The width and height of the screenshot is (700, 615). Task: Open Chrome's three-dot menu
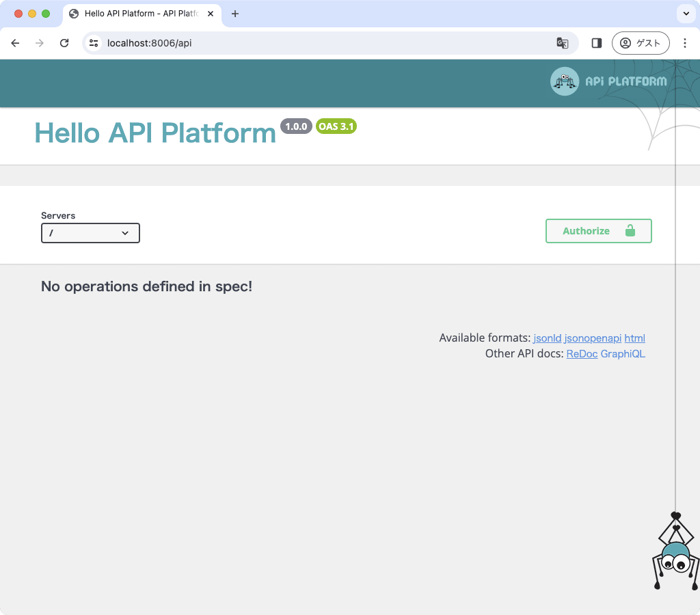685,43
